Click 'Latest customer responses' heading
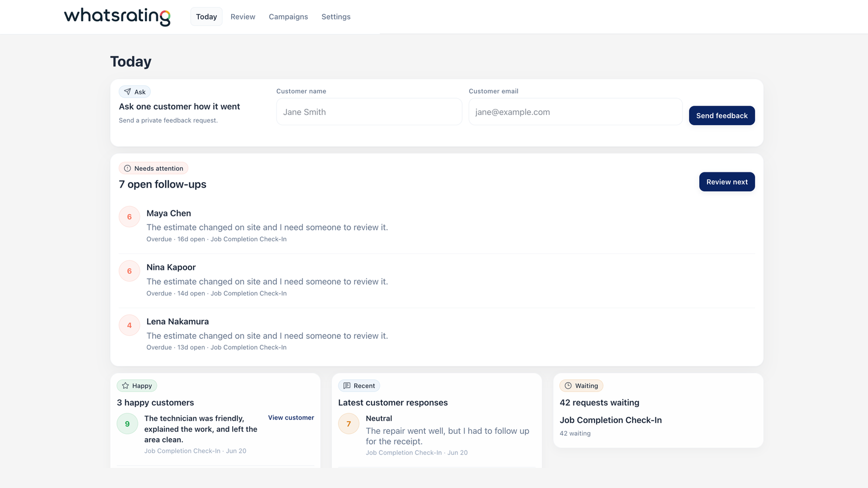868x488 pixels. point(393,402)
